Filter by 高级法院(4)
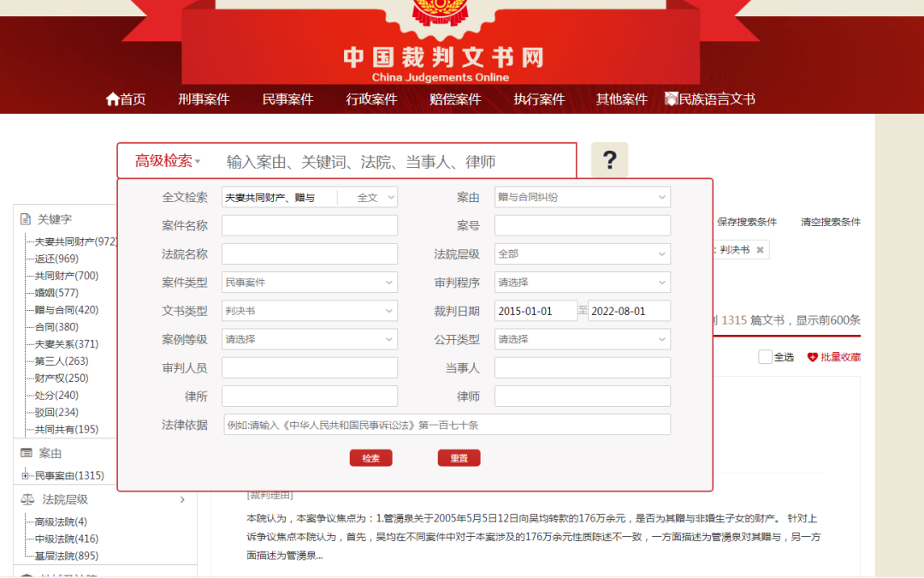This screenshot has width=924, height=578. click(61, 522)
